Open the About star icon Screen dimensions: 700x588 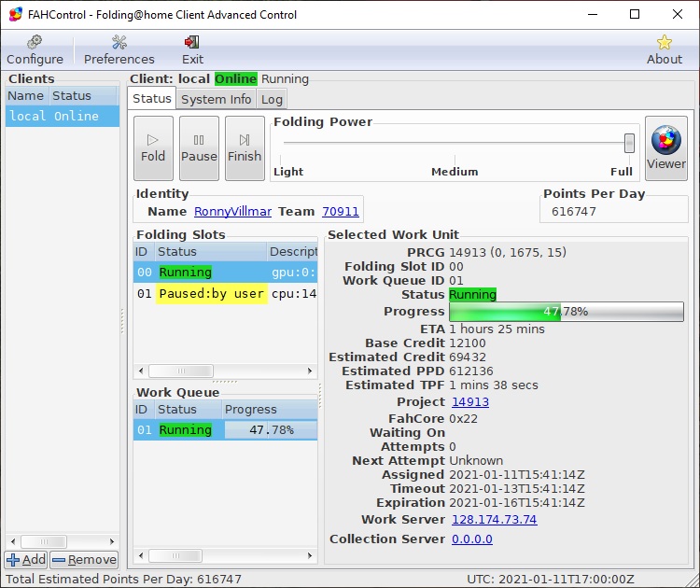click(665, 42)
